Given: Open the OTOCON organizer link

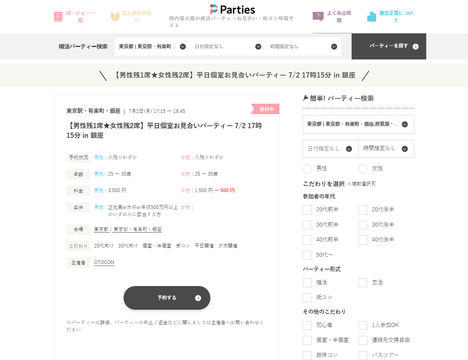Looking at the screenshot, I should coord(104,262).
